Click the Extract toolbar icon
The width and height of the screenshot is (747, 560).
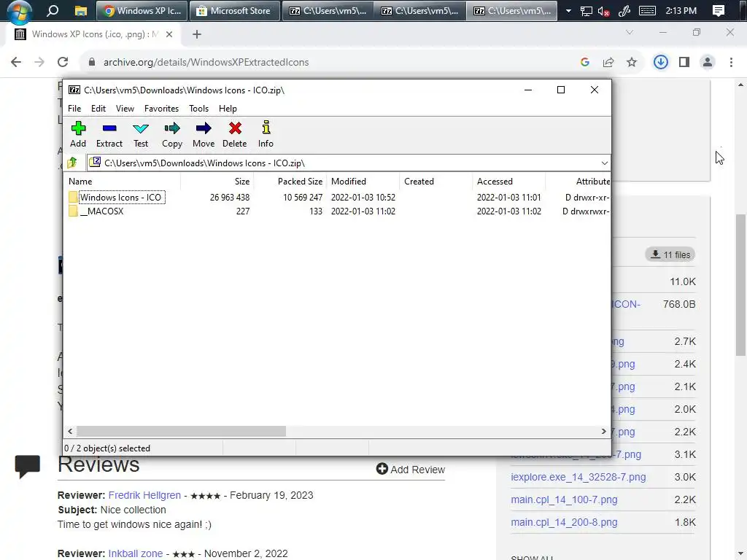109,128
